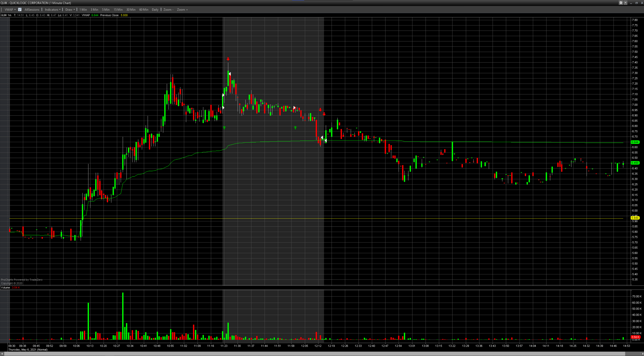
Task: Click the red sell arrow at 7.45 peak
Action: [228, 59]
